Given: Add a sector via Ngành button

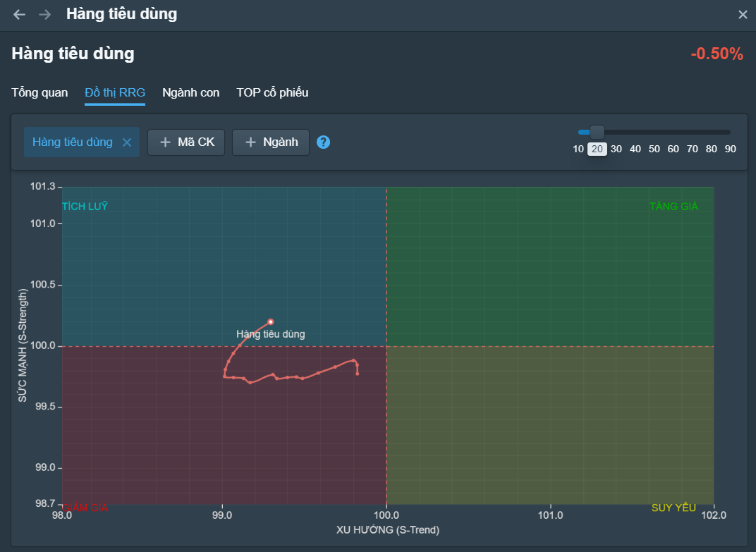Looking at the screenshot, I should (271, 142).
